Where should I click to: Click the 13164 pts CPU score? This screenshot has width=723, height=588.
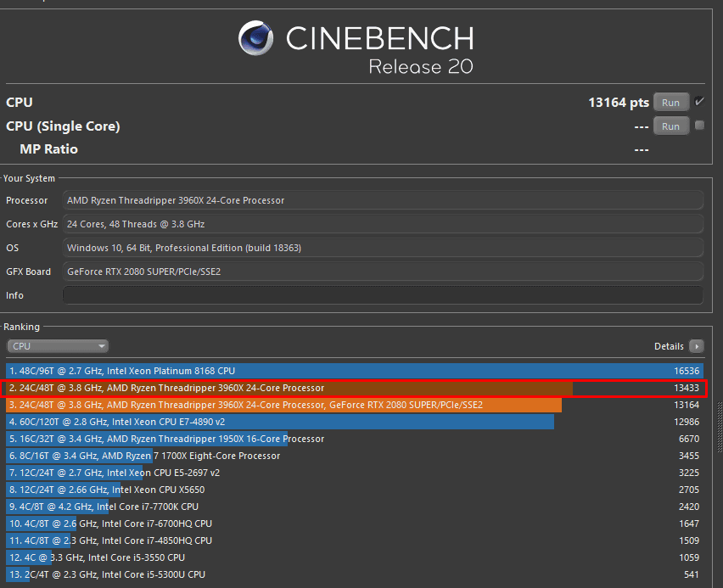[619, 103]
